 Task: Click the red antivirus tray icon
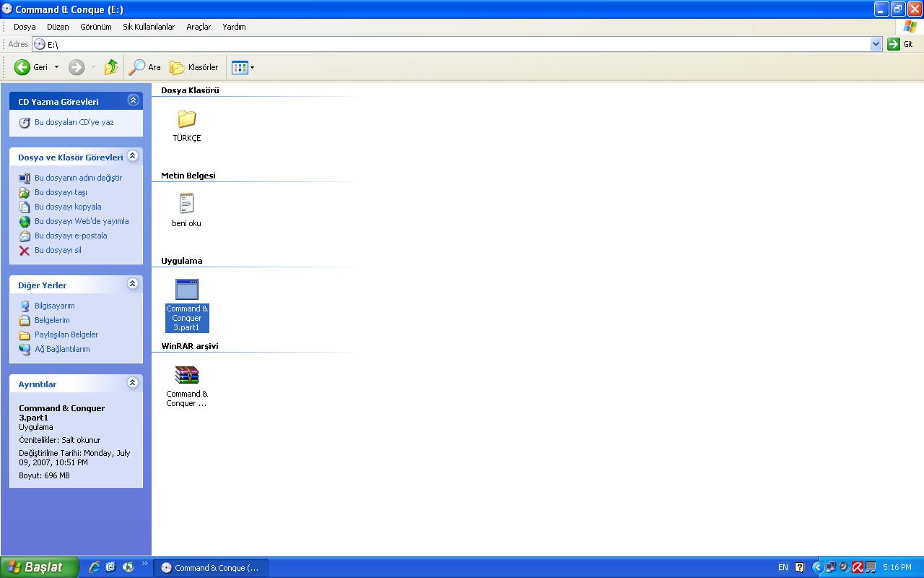pos(858,568)
